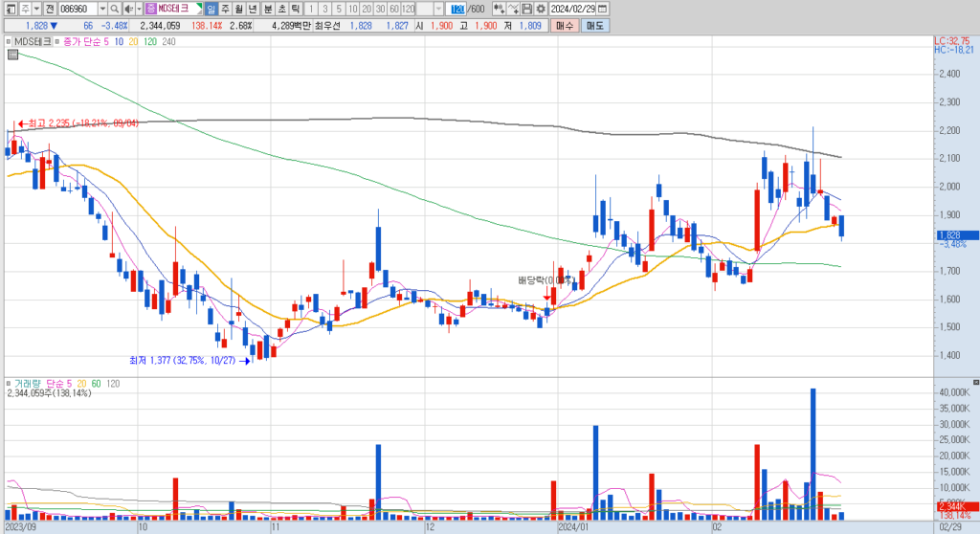Toggle the 거래량 volume indicator checkbox
Image resolution: width=980 pixels, height=534 pixels.
click(x=8, y=384)
